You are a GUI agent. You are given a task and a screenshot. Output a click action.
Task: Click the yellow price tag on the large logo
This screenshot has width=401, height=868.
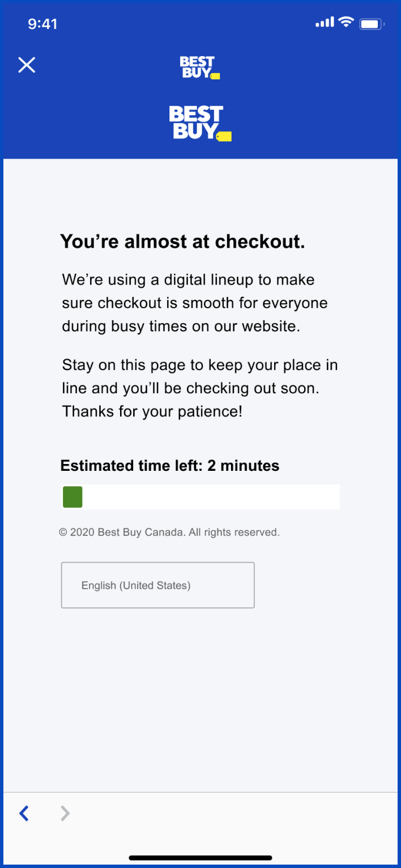coord(224,136)
